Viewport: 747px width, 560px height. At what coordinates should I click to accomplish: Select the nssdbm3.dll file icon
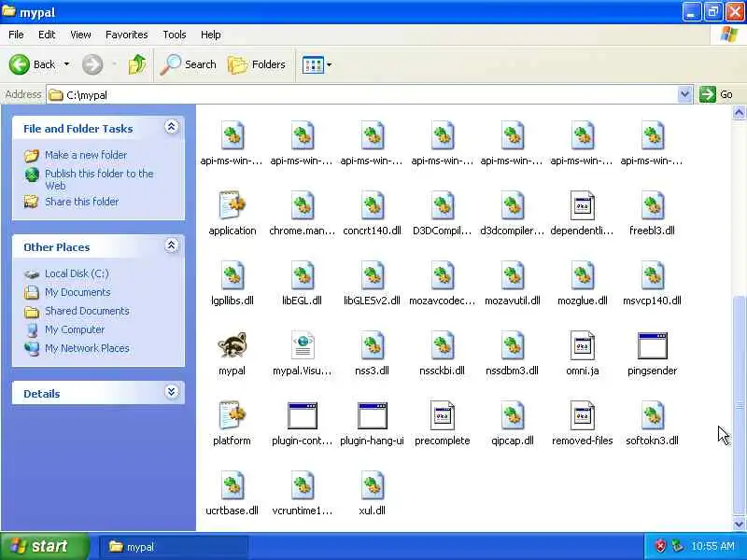click(x=512, y=345)
